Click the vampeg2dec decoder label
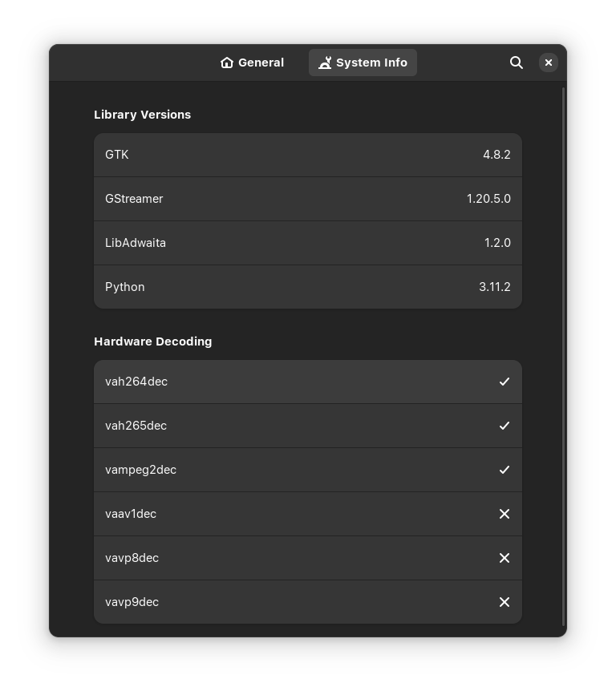The width and height of the screenshot is (616, 691). pos(140,471)
